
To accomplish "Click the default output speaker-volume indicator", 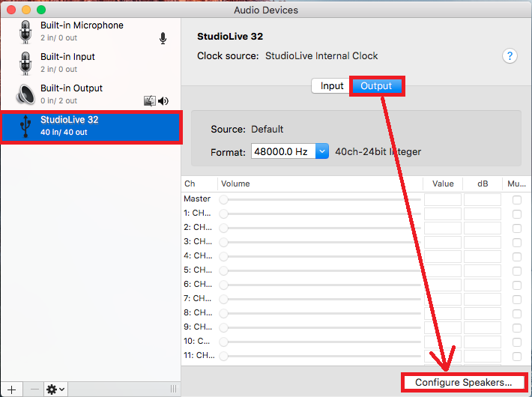I will pos(163,101).
